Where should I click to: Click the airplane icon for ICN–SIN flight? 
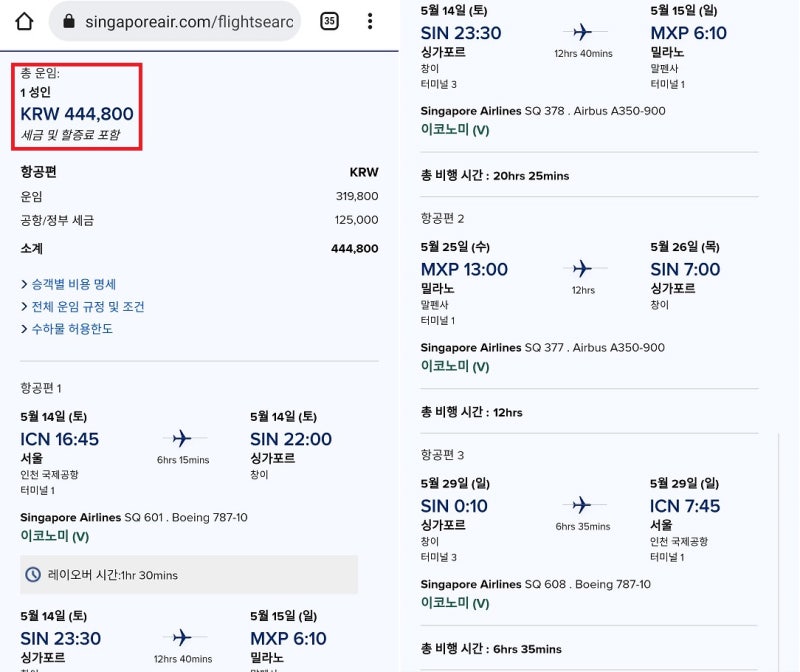point(181,438)
